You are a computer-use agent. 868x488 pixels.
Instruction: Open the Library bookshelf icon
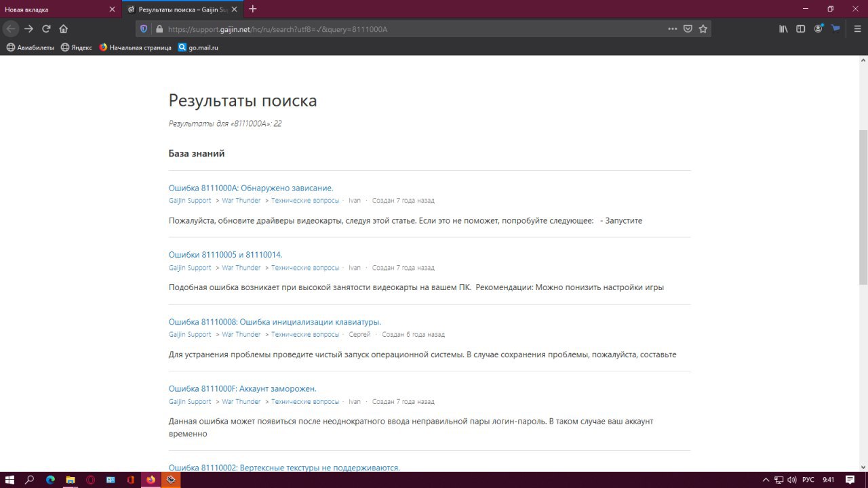783,29
